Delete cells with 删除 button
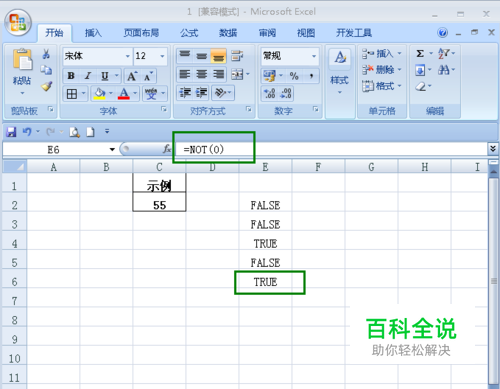500x389 pixels. click(x=382, y=70)
